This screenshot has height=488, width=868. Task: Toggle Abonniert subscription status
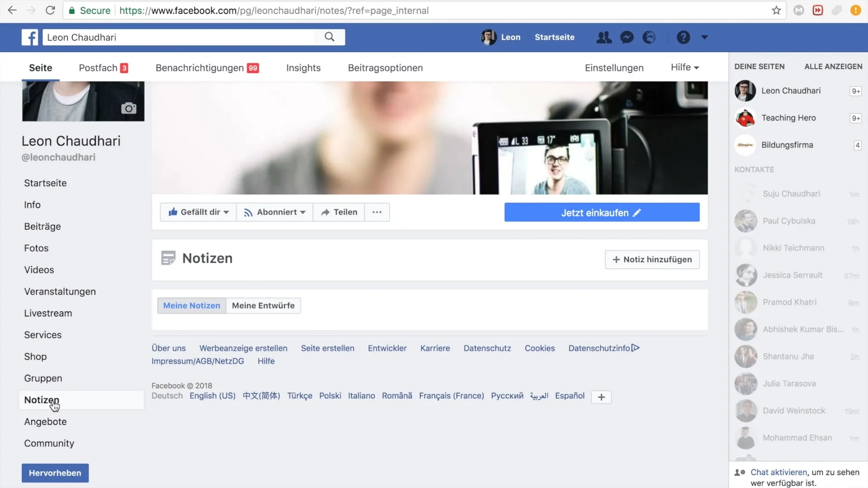pyautogui.click(x=274, y=211)
